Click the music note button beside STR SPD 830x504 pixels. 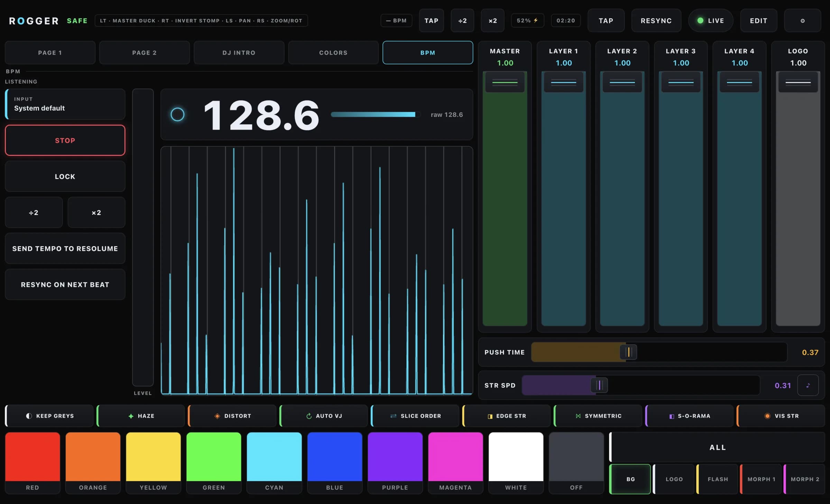coord(808,385)
